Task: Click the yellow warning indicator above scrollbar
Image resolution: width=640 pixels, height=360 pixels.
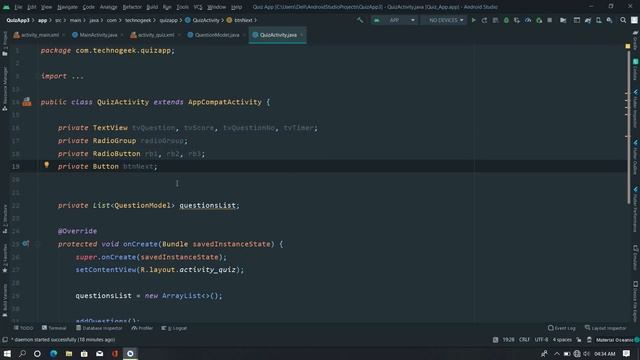Action: point(628,47)
